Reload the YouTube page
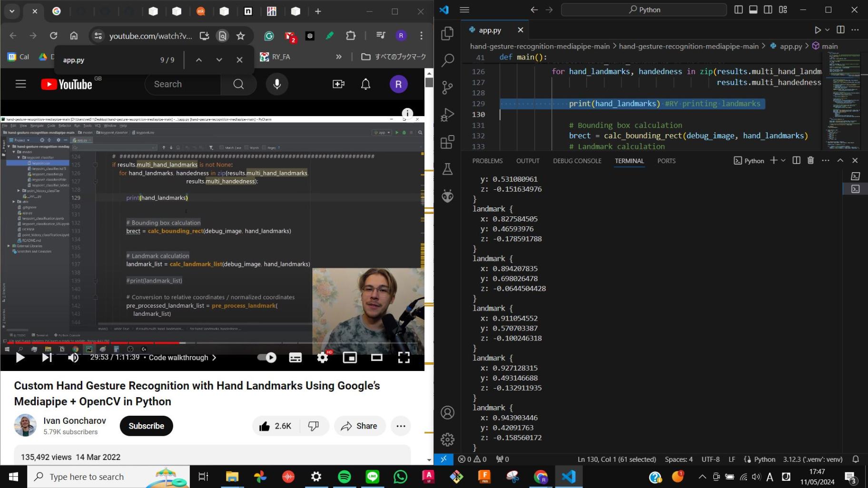 pos(53,36)
